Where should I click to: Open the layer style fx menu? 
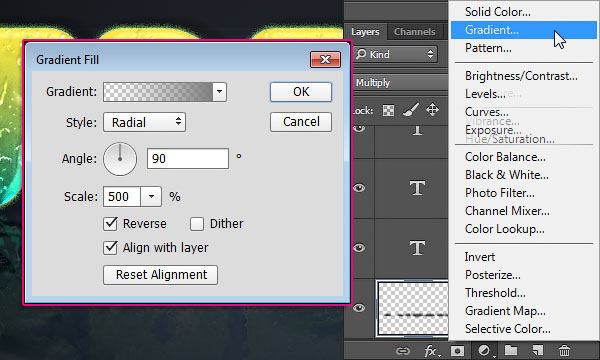point(432,350)
